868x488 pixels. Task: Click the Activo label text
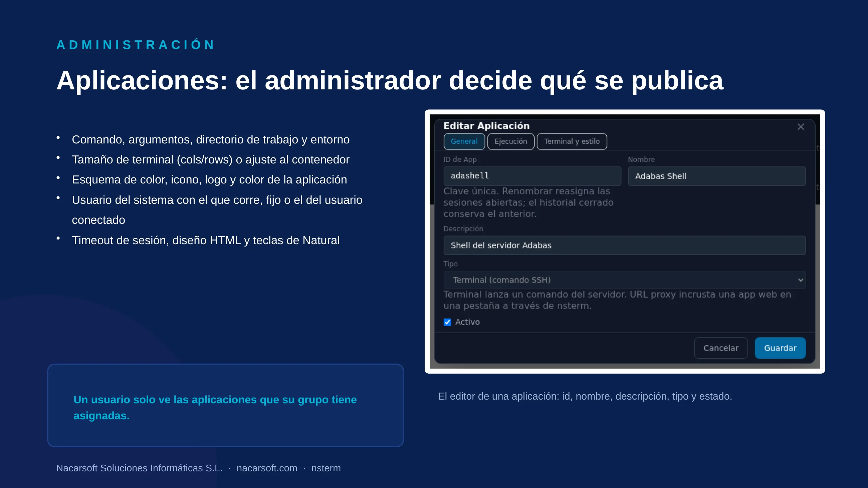click(467, 322)
